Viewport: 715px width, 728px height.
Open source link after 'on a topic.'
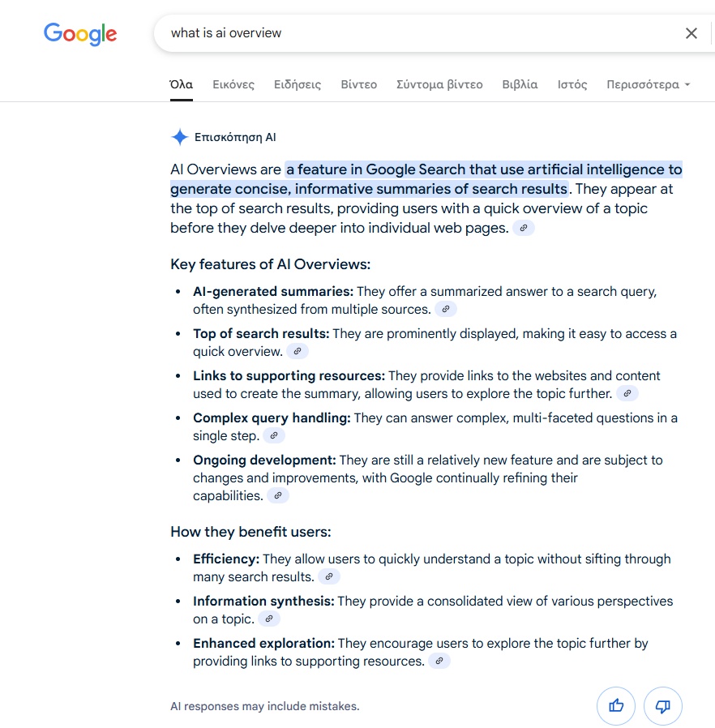point(269,619)
